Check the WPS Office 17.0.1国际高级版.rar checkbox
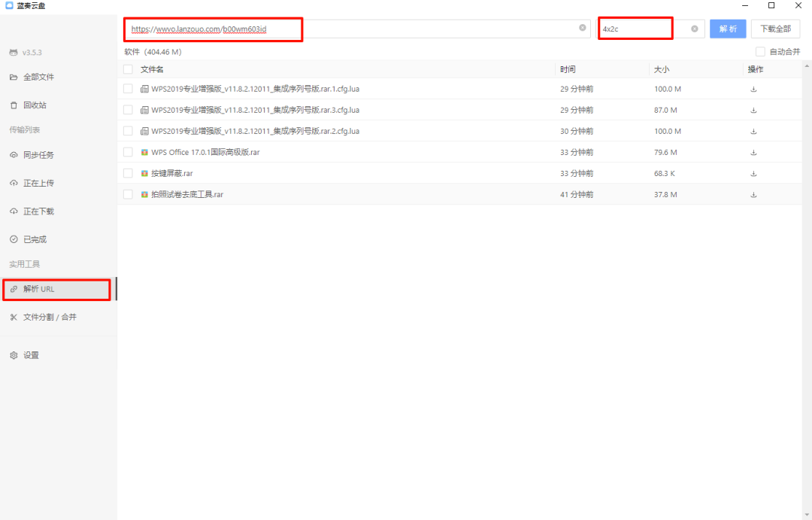Screen dimensions: 812x520 coord(128,152)
